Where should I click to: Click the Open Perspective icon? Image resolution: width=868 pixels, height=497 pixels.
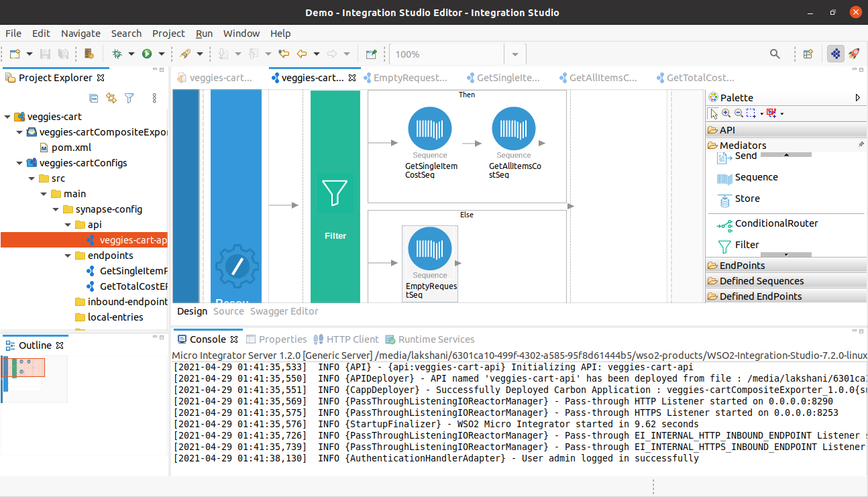coord(808,54)
